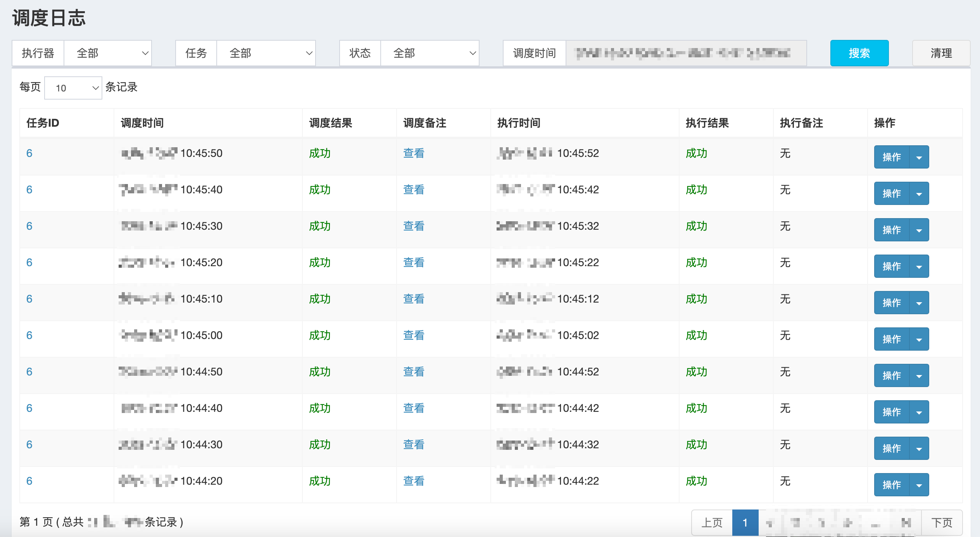This screenshot has height=537, width=980.
Task: Open the 操作 caret for the 10:45:00 row
Action: pos(919,339)
